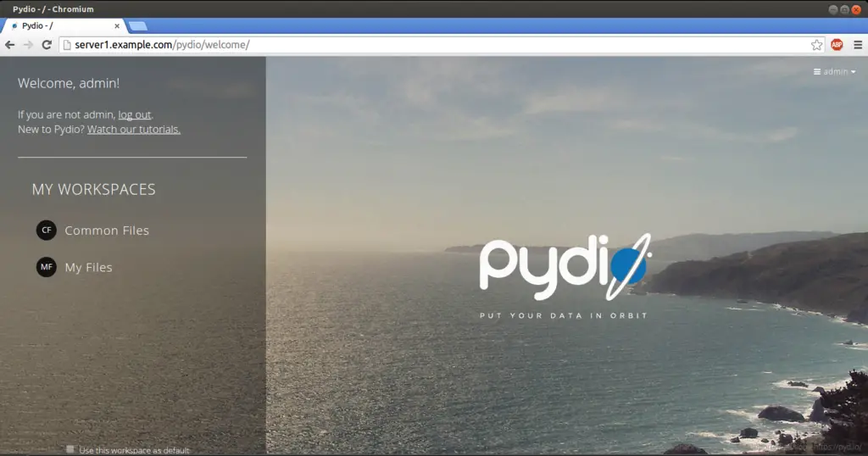Click the browser forward arrow
868x456 pixels.
point(28,45)
